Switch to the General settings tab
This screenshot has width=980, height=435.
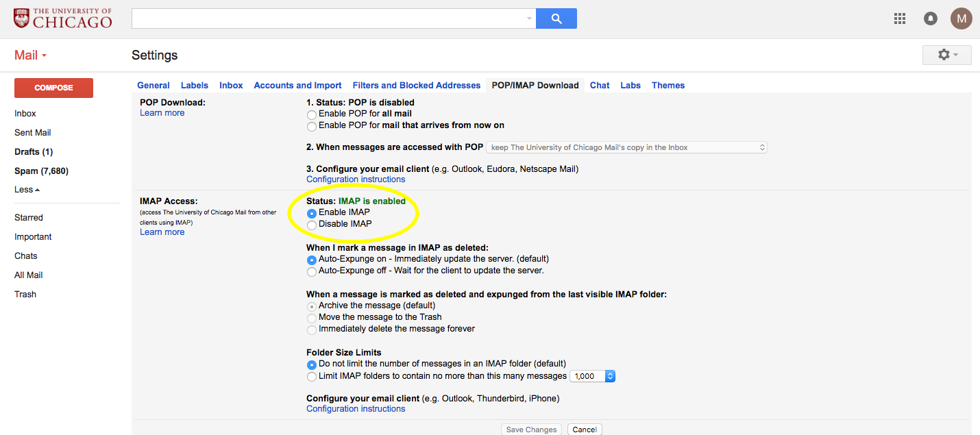click(x=154, y=86)
